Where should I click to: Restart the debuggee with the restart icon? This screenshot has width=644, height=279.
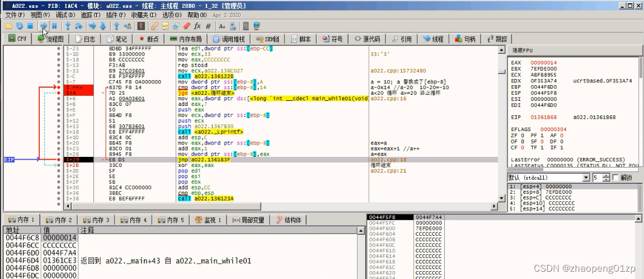point(20,26)
